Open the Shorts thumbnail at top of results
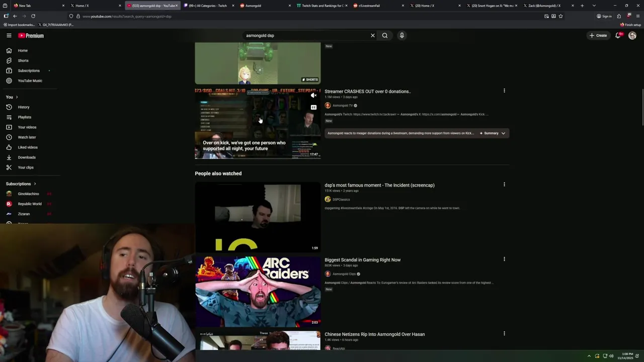This screenshot has height=362, width=644. click(258, 63)
